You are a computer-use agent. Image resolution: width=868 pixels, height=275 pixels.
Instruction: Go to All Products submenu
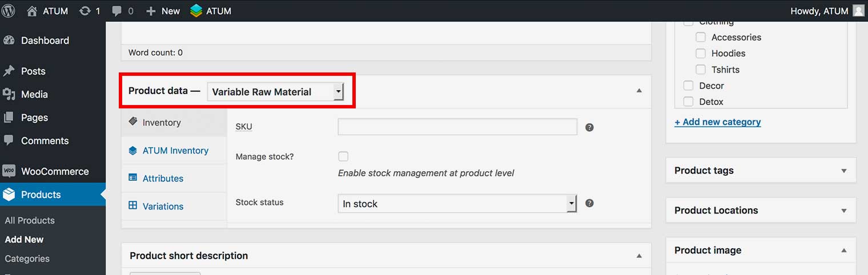(x=30, y=220)
